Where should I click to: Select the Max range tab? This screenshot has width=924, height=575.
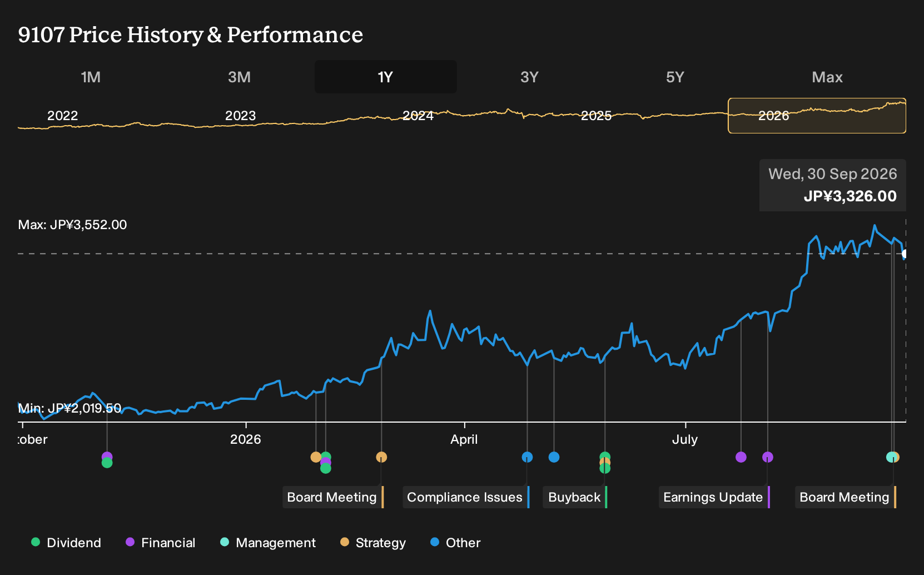(827, 77)
